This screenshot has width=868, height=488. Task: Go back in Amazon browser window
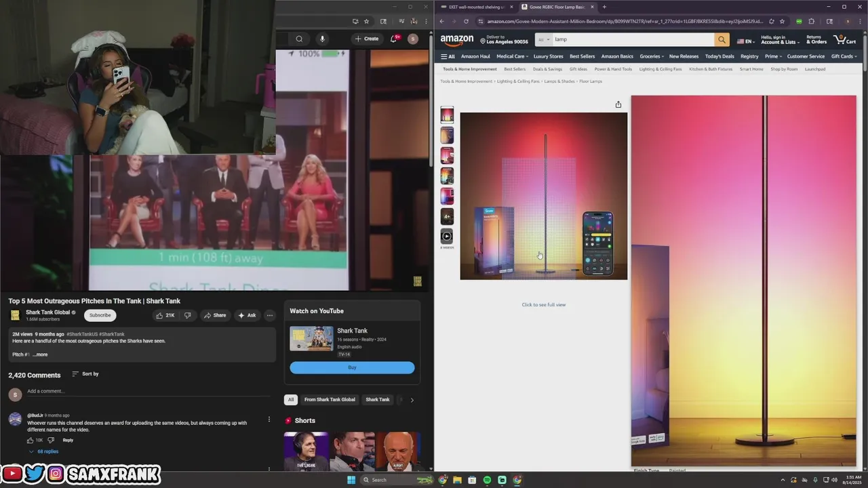tap(442, 21)
